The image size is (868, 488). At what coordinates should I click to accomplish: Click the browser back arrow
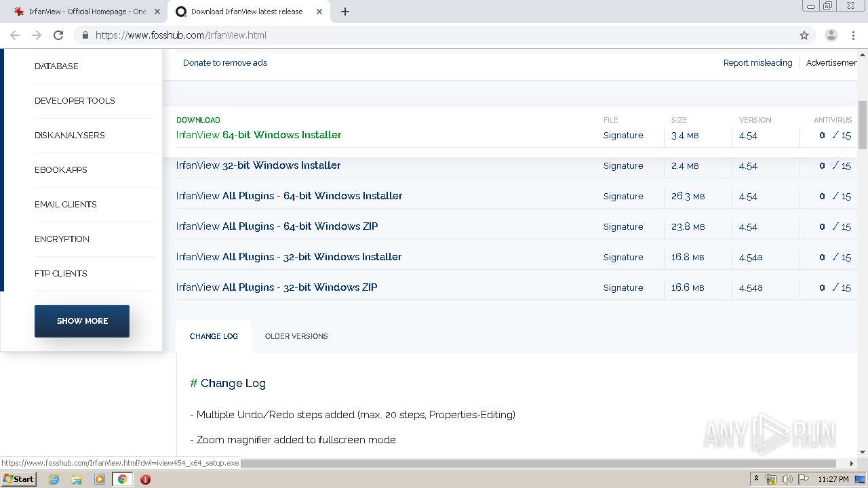(x=15, y=35)
